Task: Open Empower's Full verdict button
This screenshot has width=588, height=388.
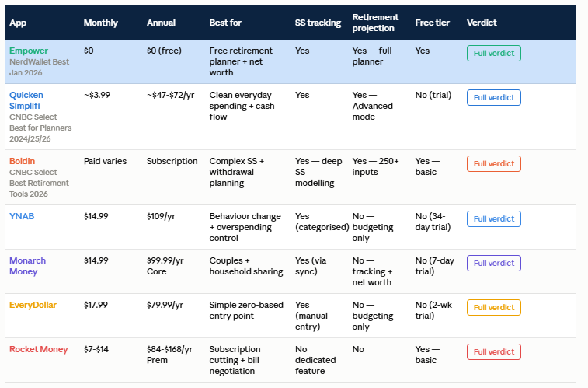Action: coord(493,54)
